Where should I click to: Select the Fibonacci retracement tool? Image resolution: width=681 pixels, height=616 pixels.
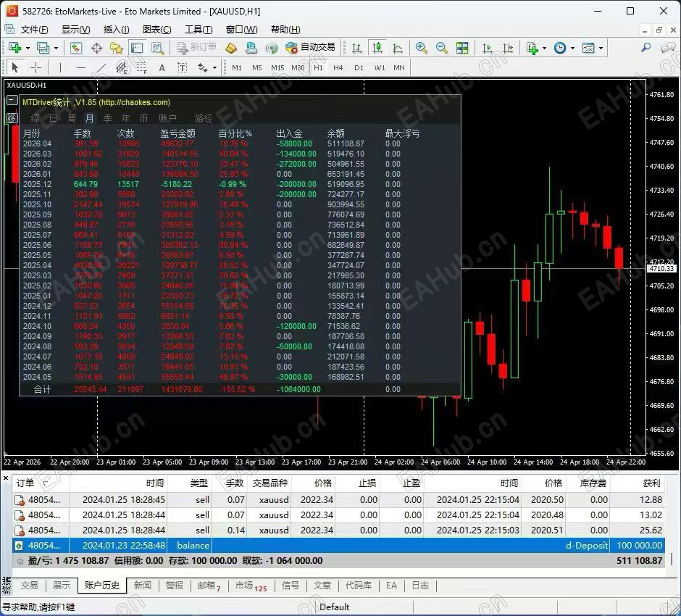click(141, 67)
